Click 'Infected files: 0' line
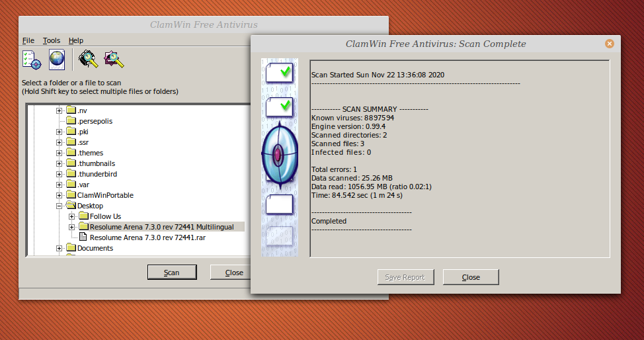The image size is (644, 340). (x=341, y=153)
